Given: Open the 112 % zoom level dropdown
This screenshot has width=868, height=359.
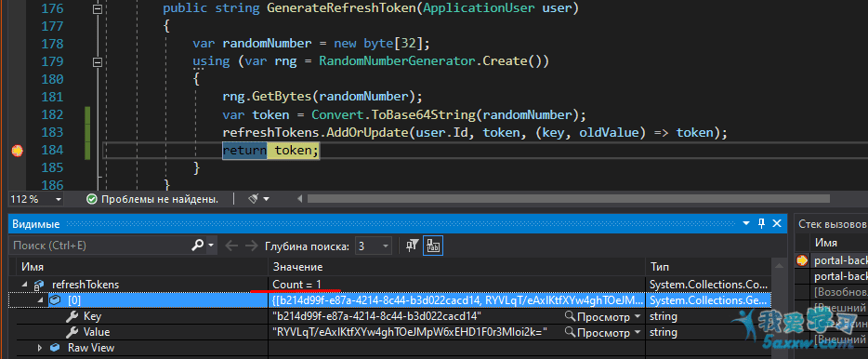Looking at the screenshot, I should pos(59,199).
